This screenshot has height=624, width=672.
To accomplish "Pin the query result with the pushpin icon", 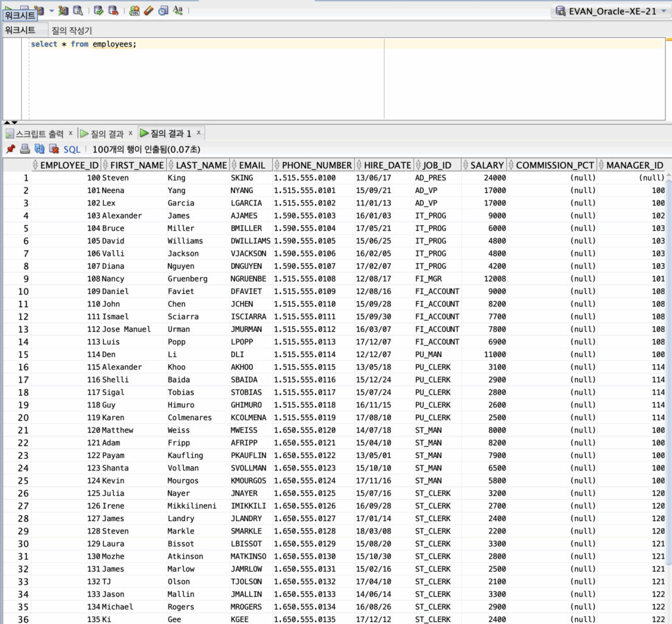I will click(x=10, y=149).
